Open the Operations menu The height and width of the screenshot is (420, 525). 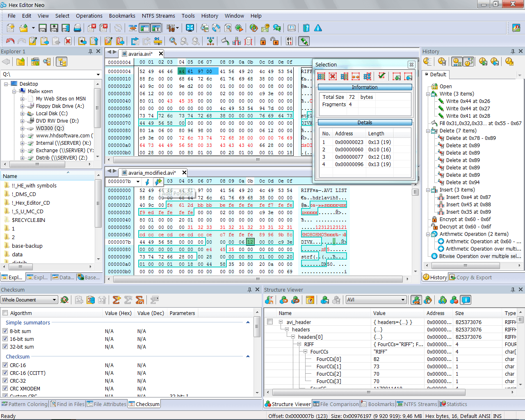coord(89,16)
